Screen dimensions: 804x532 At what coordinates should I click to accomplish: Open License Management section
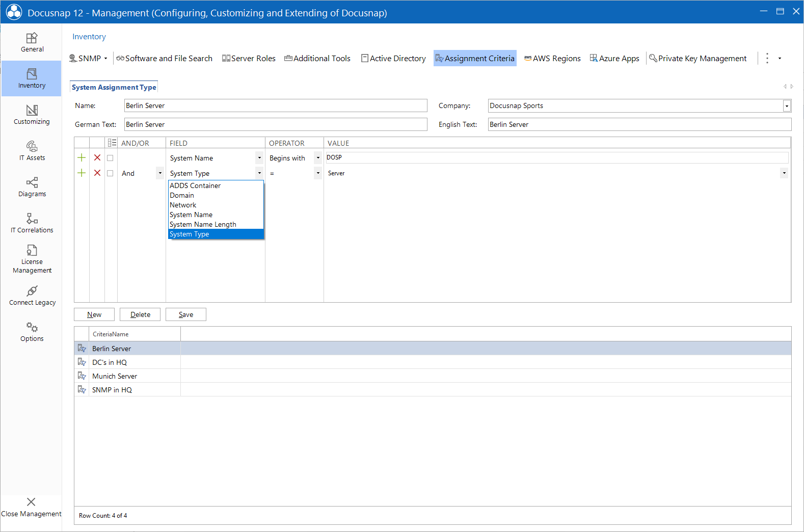pos(32,259)
